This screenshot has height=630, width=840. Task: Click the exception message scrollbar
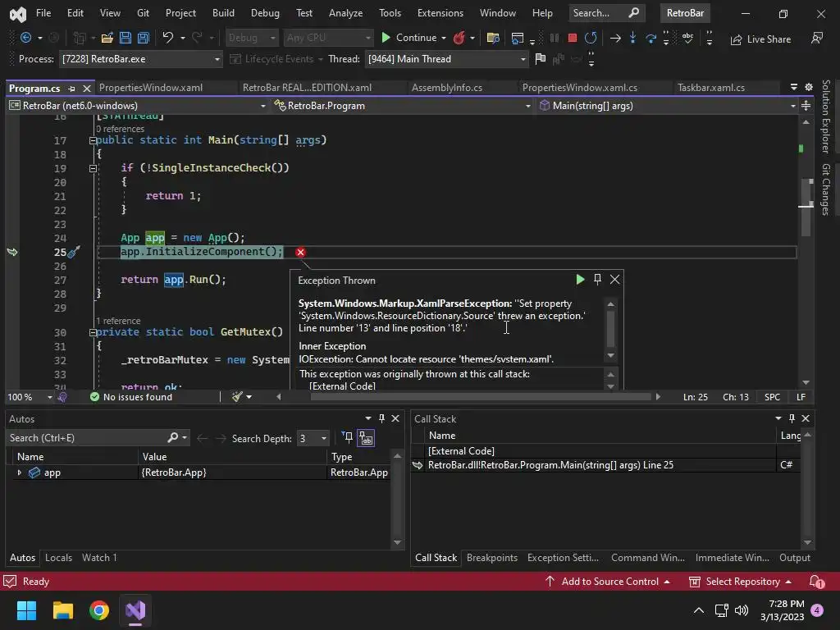tap(610, 329)
